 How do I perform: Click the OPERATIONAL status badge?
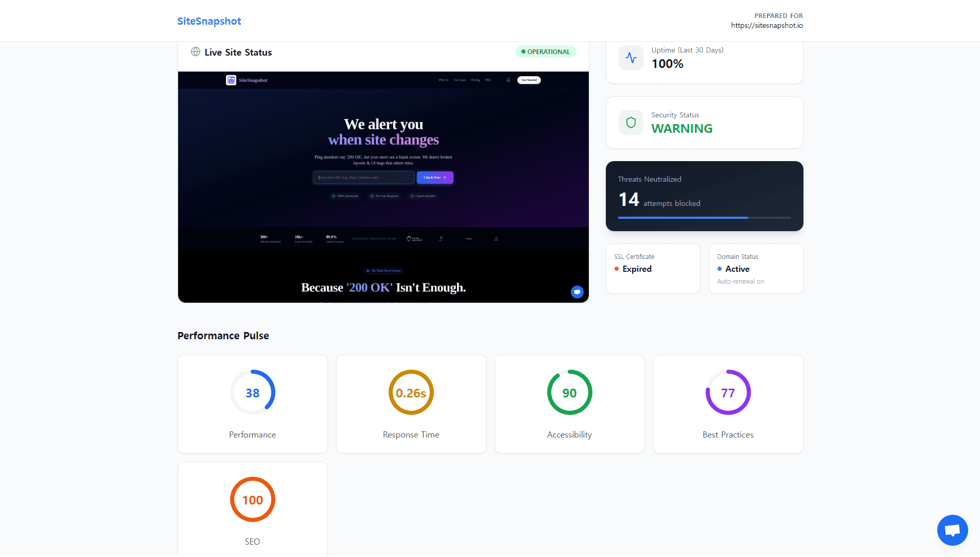[546, 52]
